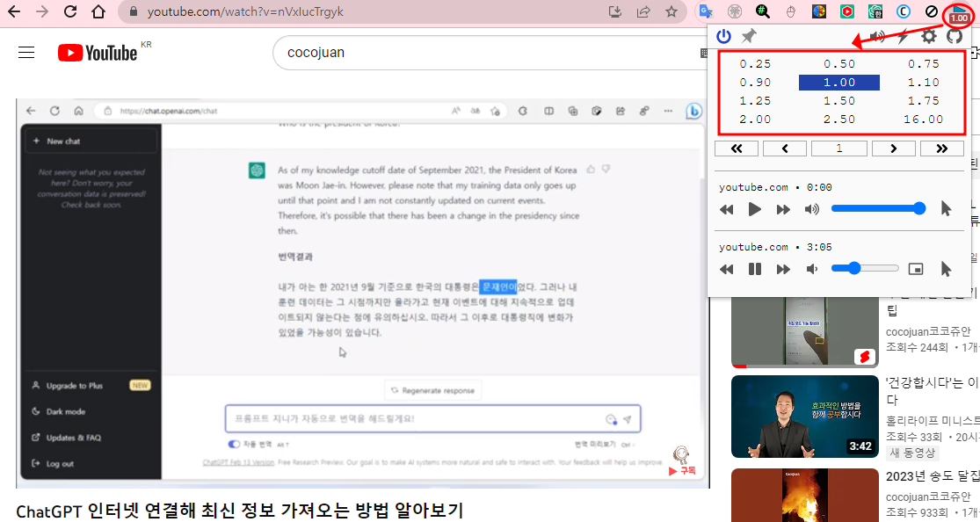The width and height of the screenshot is (980, 522).
Task: Choose 1.50 speed preset
Action: 838,101
